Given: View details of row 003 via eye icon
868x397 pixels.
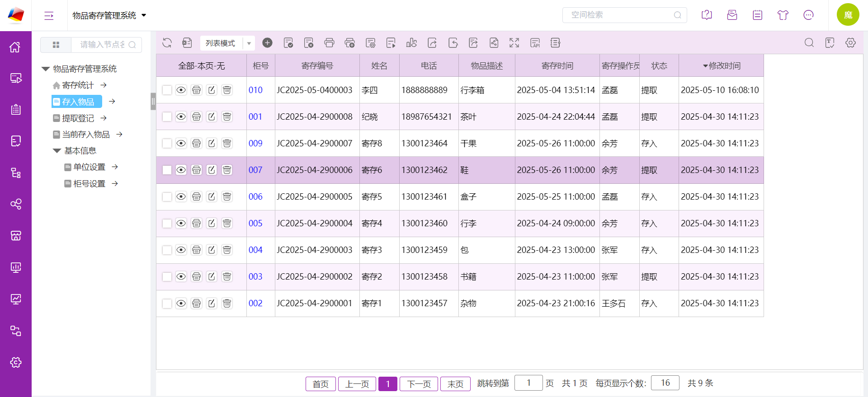Looking at the screenshot, I should pyautogui.click(x=181, y=276).
